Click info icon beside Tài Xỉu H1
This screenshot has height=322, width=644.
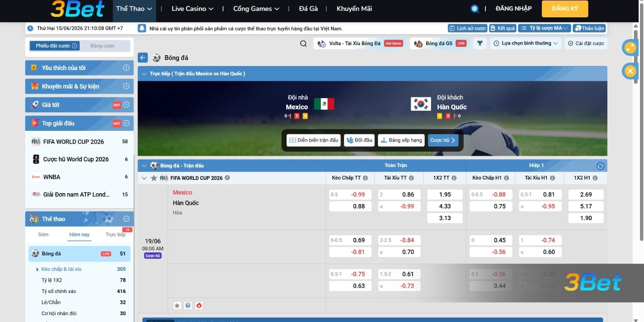(x=552, y=178)
